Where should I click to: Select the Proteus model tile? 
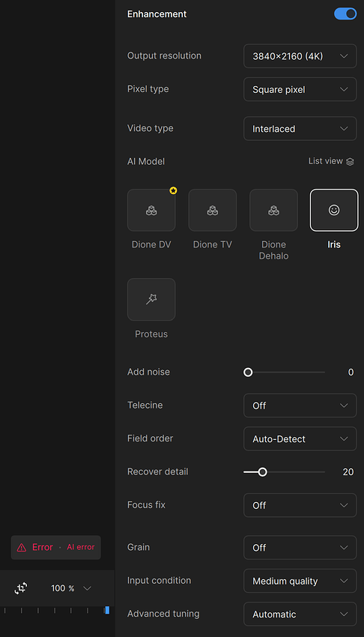(151, 300)
